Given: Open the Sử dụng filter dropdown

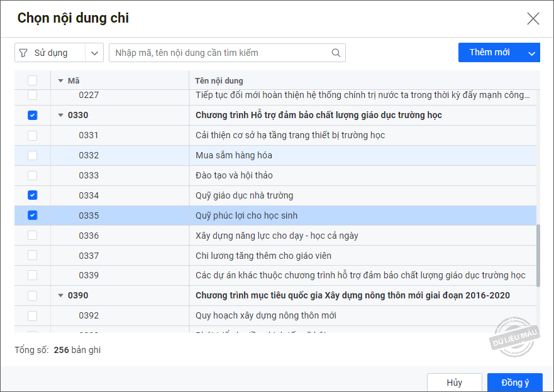Looking at the screenshot, I should [x=94, y=53].
